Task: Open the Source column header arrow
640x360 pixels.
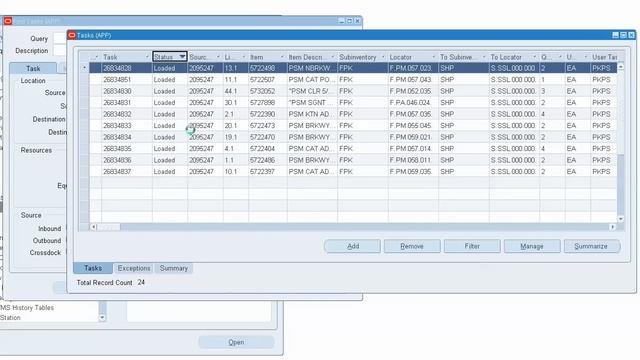Action: (218, 57)
